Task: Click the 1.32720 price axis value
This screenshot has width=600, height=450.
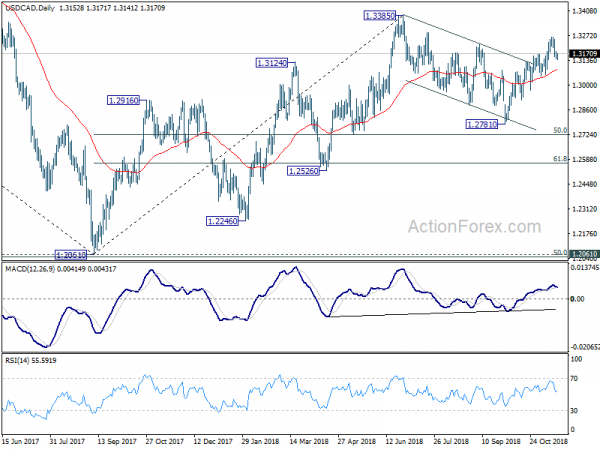Action: [584, 36]
